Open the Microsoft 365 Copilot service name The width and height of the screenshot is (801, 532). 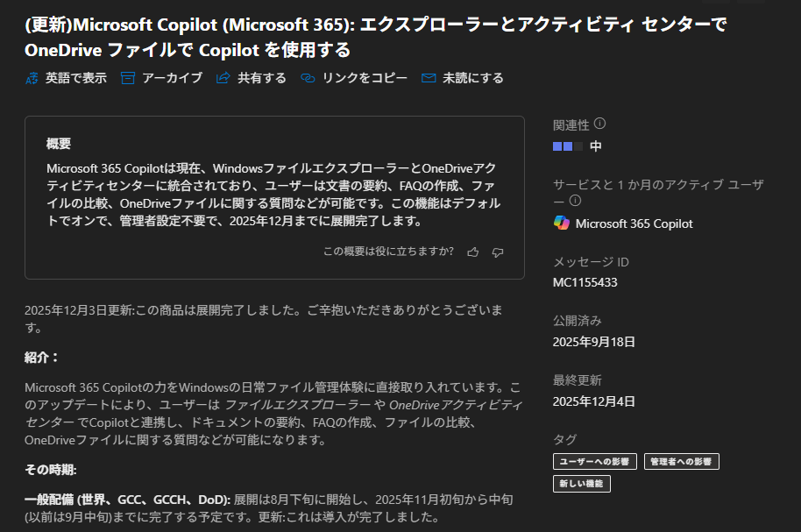click(x=634, y=223)
